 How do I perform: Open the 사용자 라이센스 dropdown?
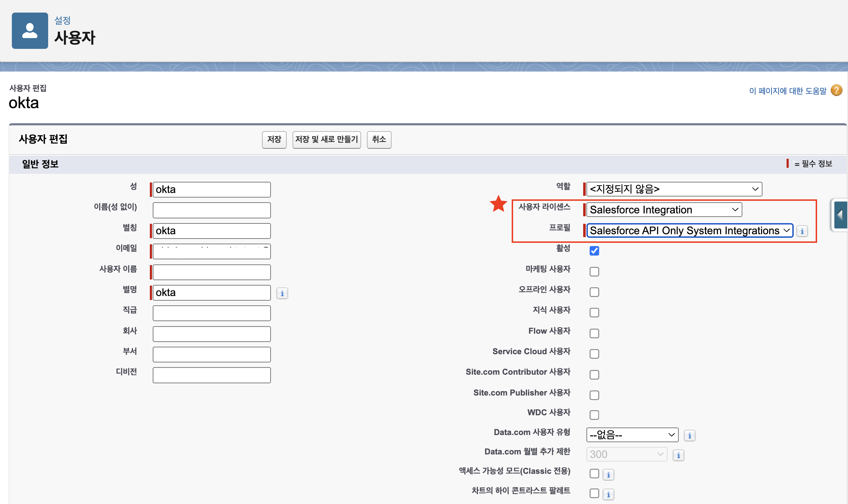[x=664, y=210]
